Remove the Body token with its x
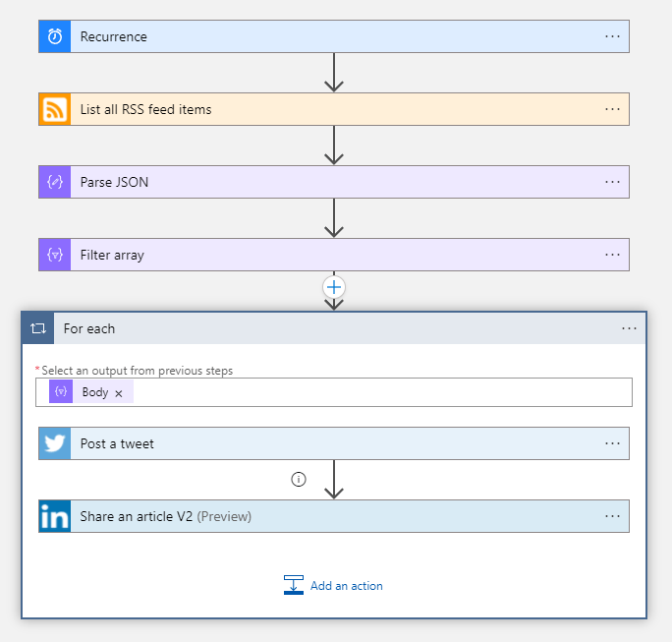 coord(119,393)
